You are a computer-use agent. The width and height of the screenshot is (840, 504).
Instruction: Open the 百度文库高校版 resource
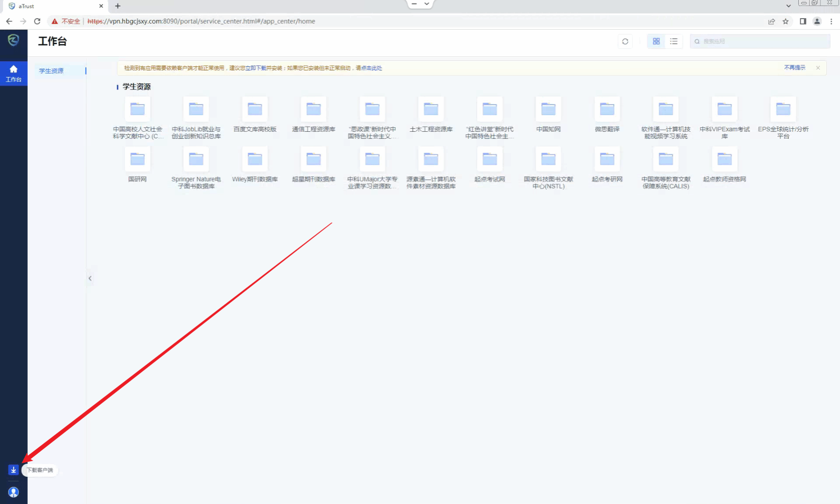click(255, 109)
